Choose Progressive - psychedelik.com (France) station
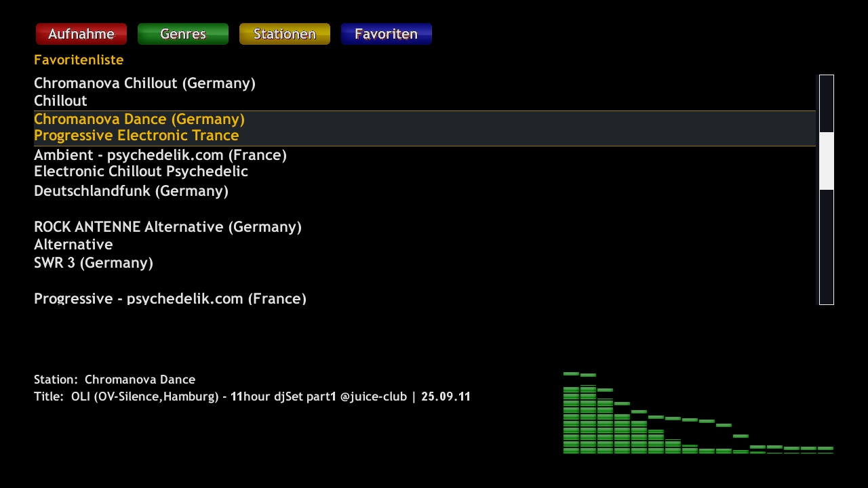Screen dimensions: 868x488 point(170,298)
